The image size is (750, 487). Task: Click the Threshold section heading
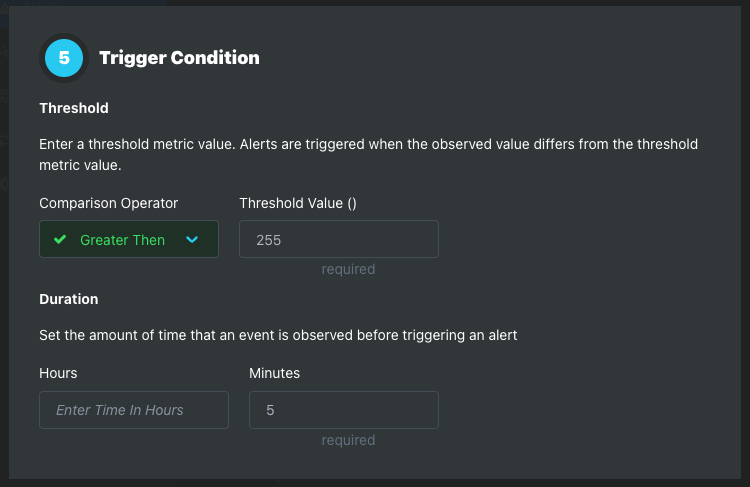click(74, 108)
